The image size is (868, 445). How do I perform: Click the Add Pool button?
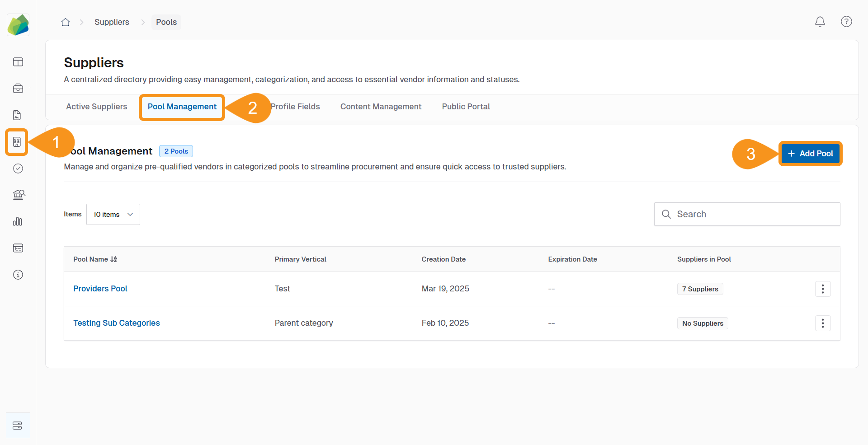coord(810,154)
